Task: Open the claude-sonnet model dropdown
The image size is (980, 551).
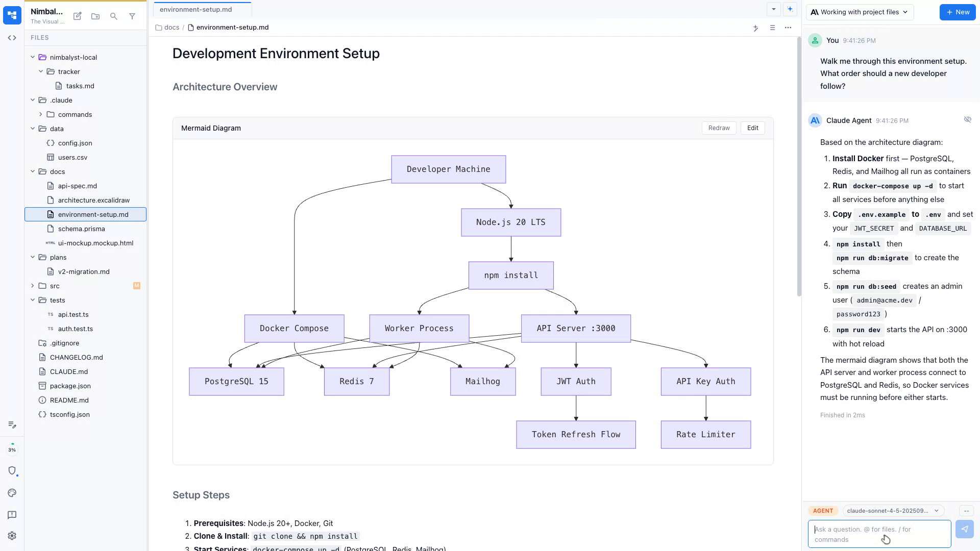Action: pos(893,511)
